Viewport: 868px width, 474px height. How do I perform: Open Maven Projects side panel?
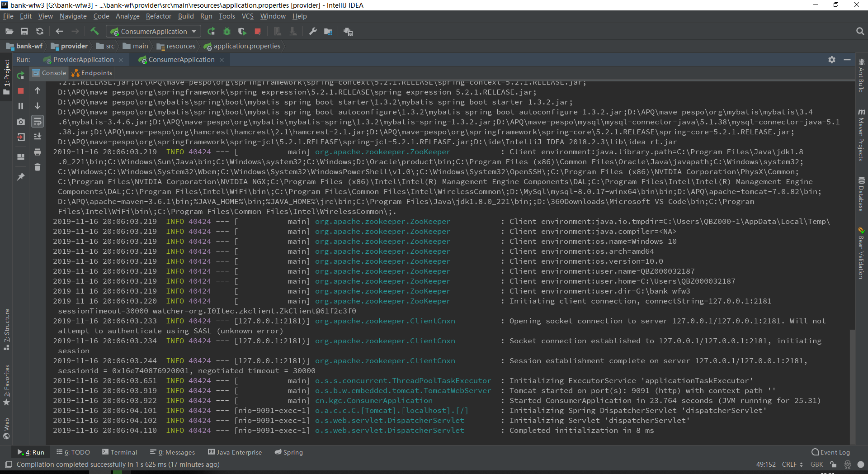861,134
